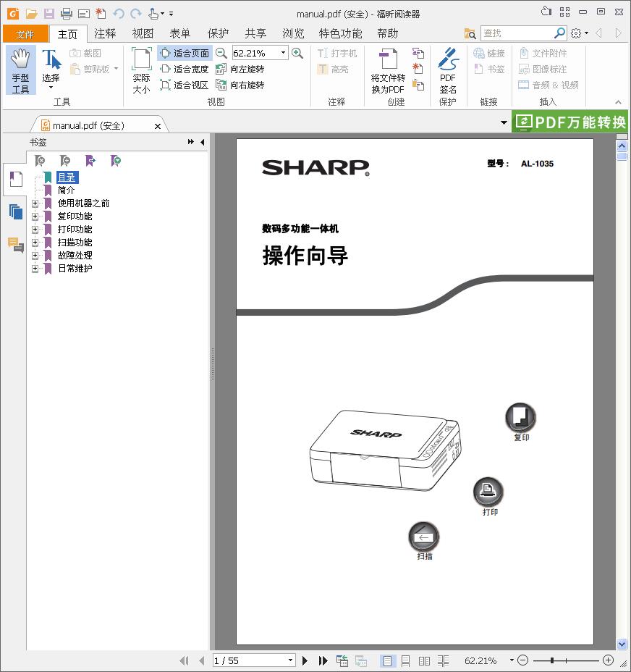Image resolution: width=631 pixels, height=672 pixels.
Task: Switch to the 视图 ribbon tab
Action: tap(143, 33)
